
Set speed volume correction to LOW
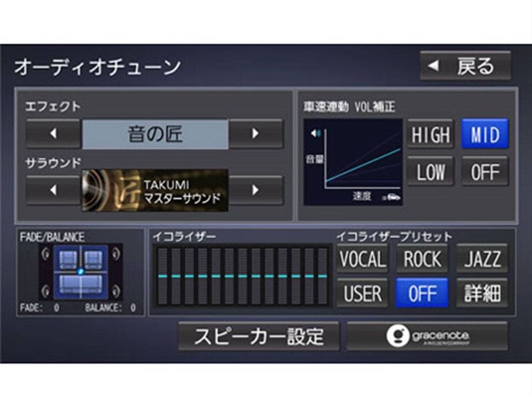(x=431, y=172)
